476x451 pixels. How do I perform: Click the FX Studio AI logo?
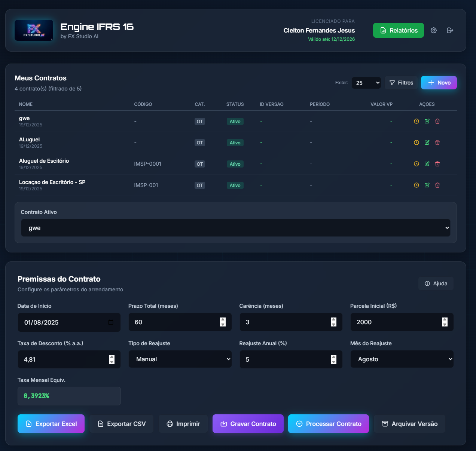34,30
